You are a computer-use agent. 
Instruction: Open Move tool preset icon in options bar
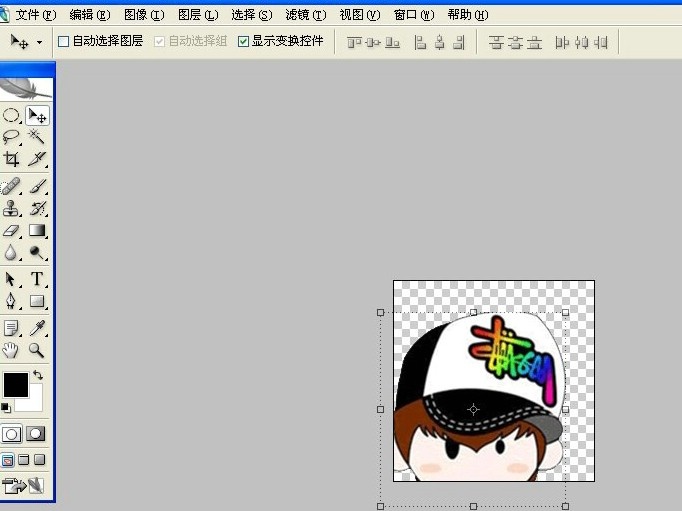tap(20, 42)
